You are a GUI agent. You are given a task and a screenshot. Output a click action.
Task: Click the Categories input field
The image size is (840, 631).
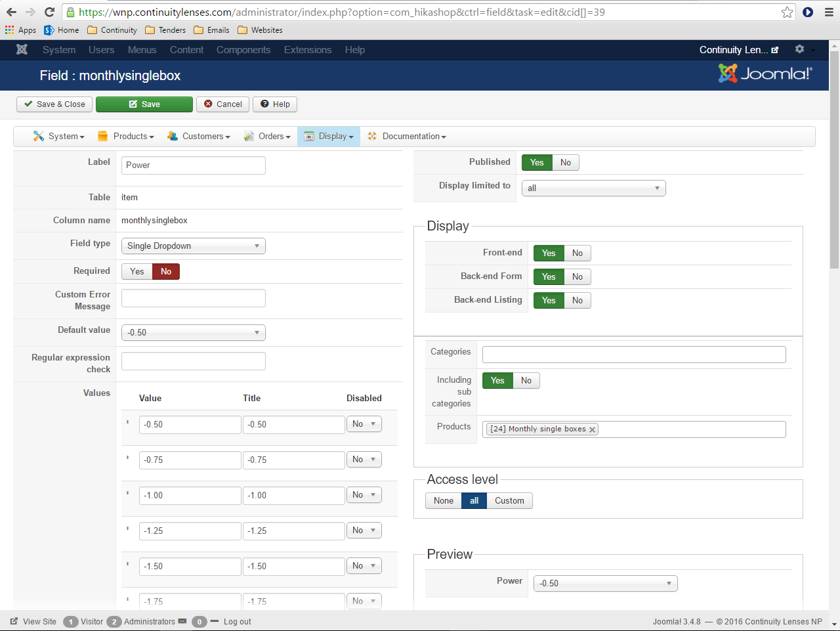(x=634, y=355)
